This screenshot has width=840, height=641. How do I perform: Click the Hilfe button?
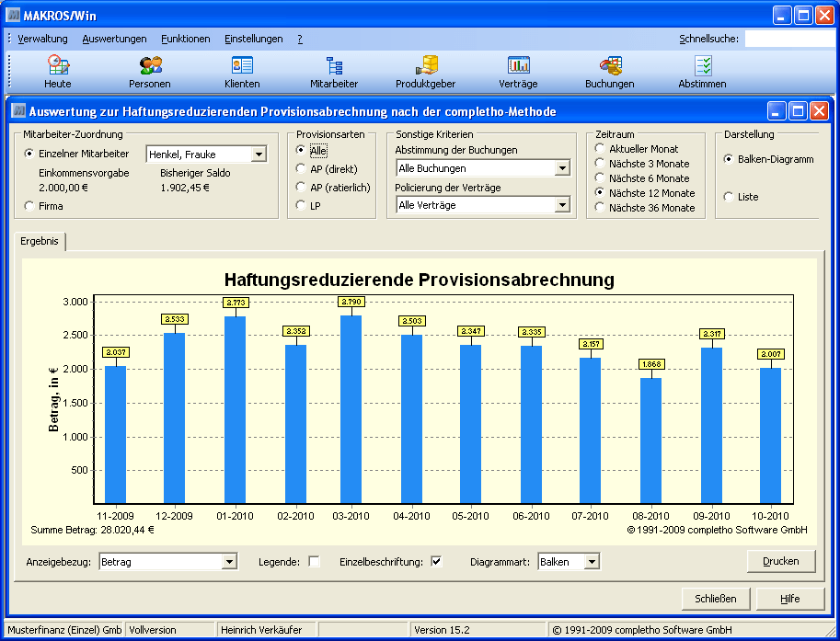(790, 599)
